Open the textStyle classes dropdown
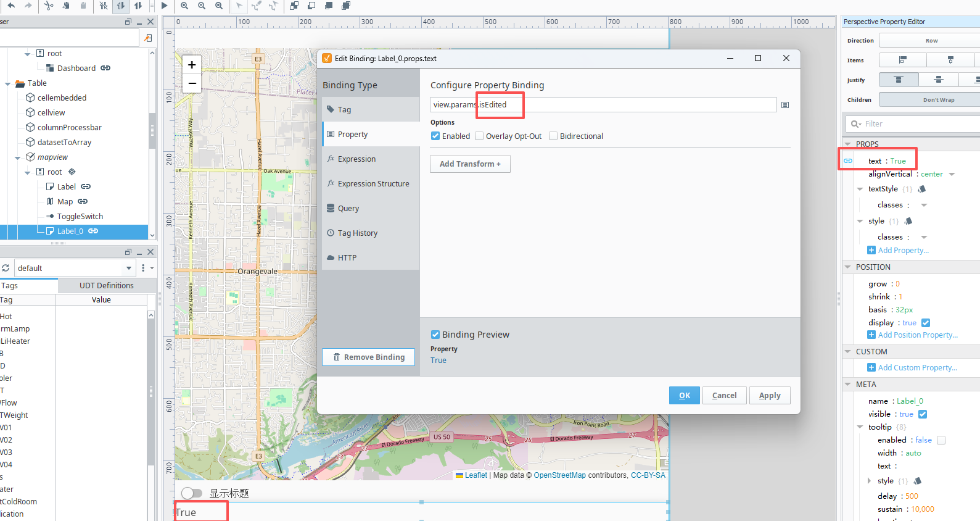The width and height of the screenshot is (980, 521). pos(924,205)
